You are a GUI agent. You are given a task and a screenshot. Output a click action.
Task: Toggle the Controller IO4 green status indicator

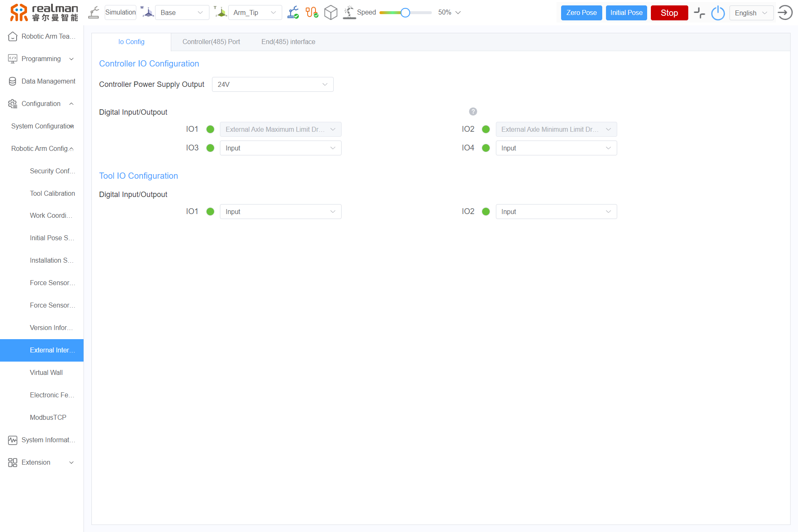coord(486,148)
